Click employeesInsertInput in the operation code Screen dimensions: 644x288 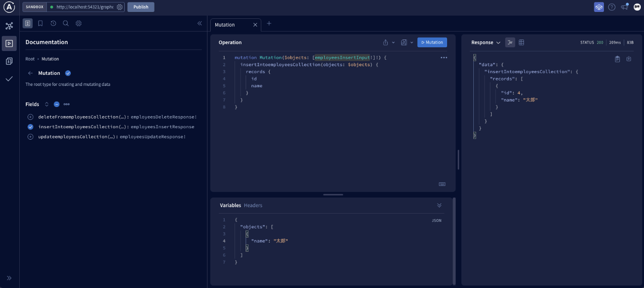pos(342,57)
